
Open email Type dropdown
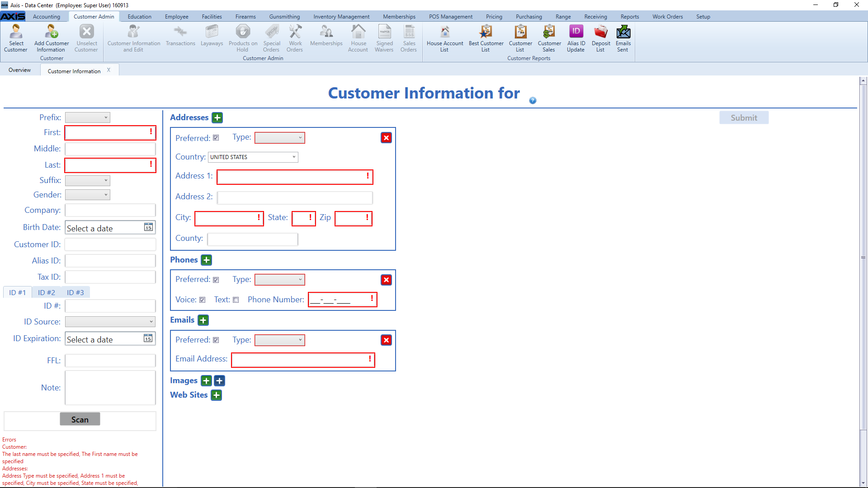click(280, 340)
